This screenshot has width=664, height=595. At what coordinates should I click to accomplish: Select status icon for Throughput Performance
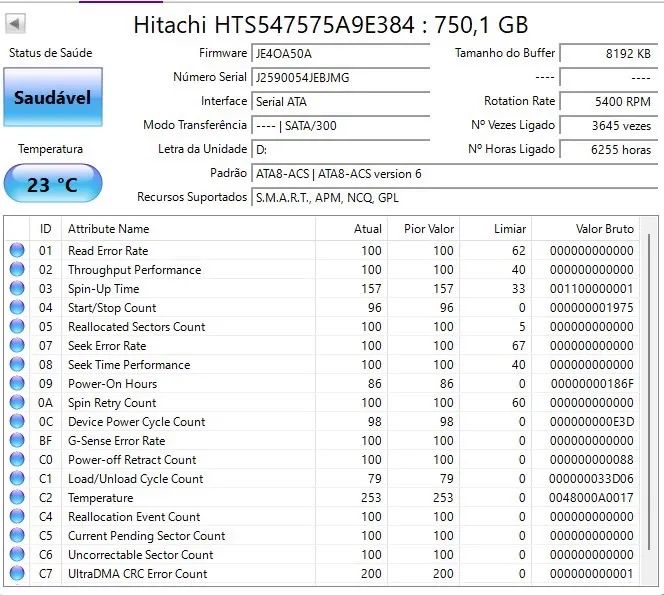click(x=17, y=269)
